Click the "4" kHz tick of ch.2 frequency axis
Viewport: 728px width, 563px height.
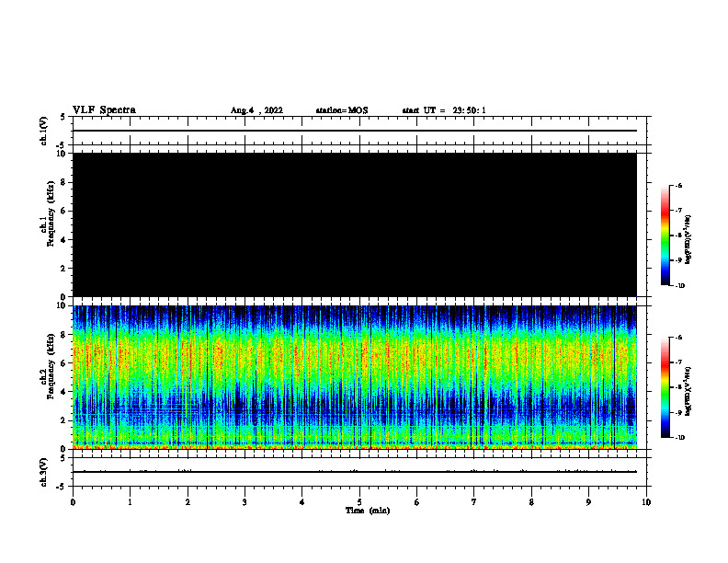[64, 392]
